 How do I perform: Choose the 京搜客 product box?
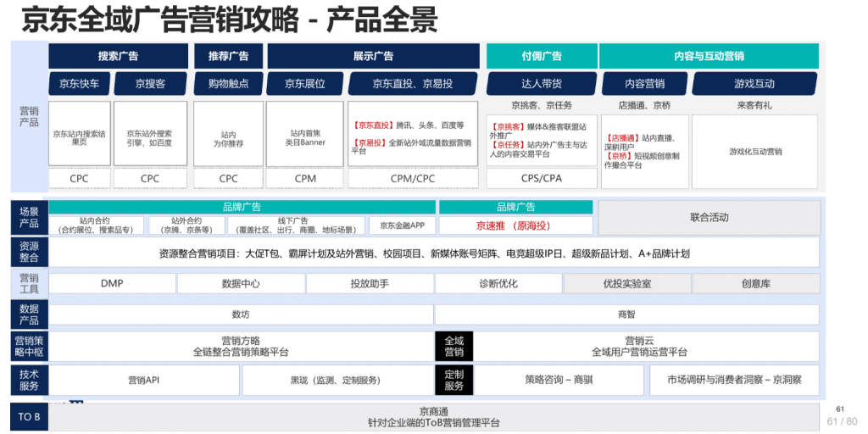pyautogui.click(x=150, y=84)
